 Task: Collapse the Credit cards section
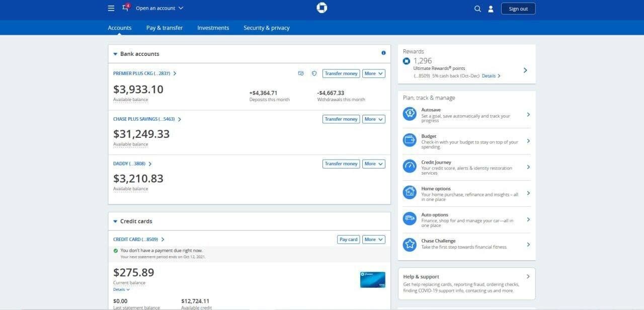coord(115,221)
